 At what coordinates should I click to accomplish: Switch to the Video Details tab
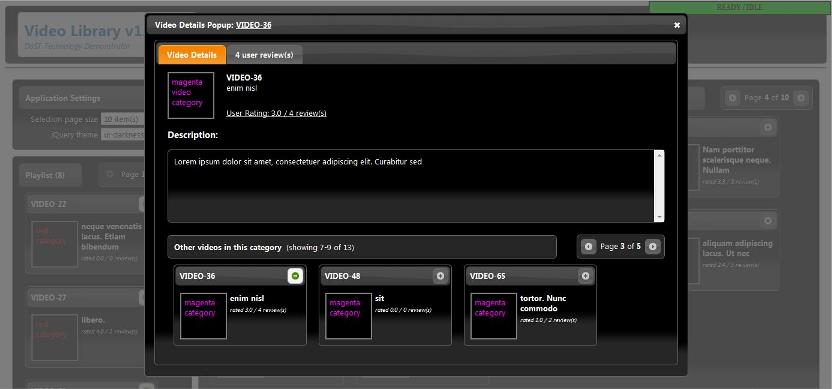click(x=192, y=55)
